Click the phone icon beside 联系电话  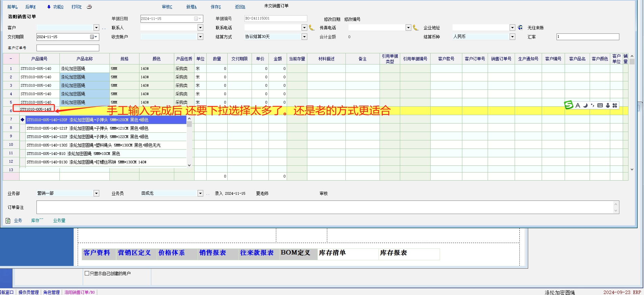(312, 28)
